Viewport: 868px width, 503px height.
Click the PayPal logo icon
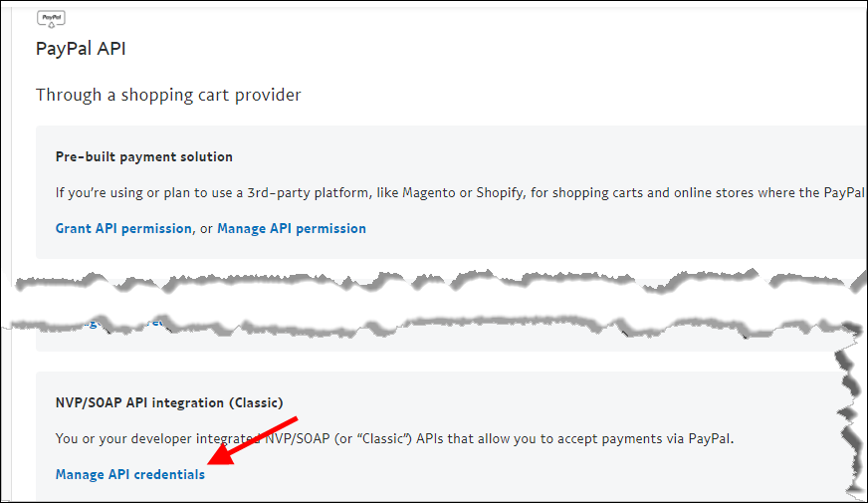click(x=51, y=19)
